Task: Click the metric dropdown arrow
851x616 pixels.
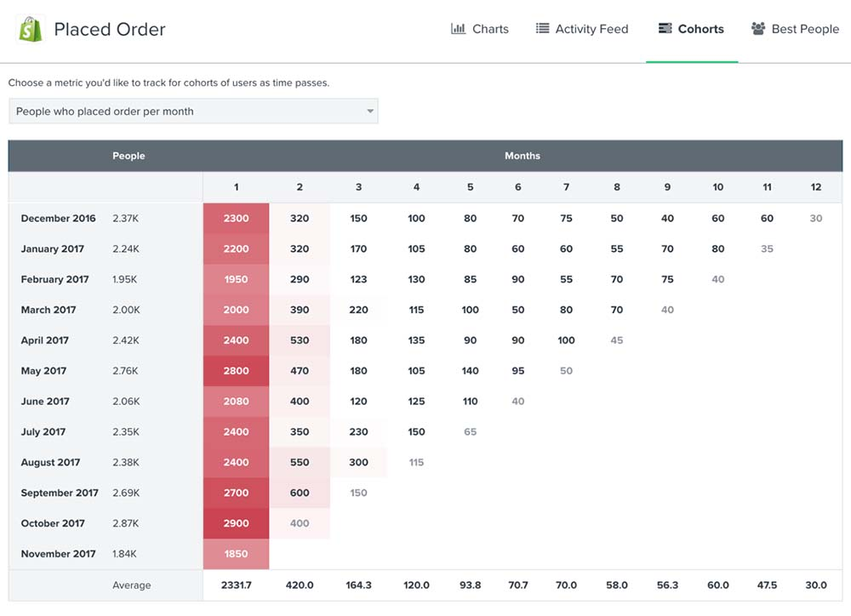Action: pos(370,111)
